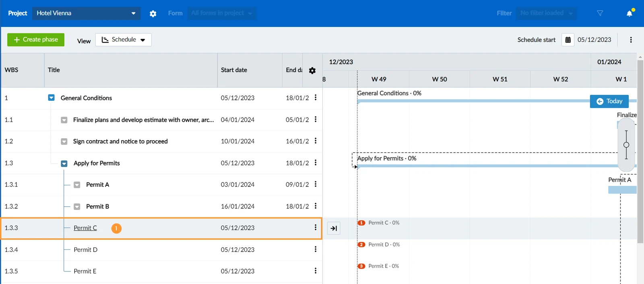Open the All forms in project dropdown
Screen dimensions: 644x284
[221, 13]
